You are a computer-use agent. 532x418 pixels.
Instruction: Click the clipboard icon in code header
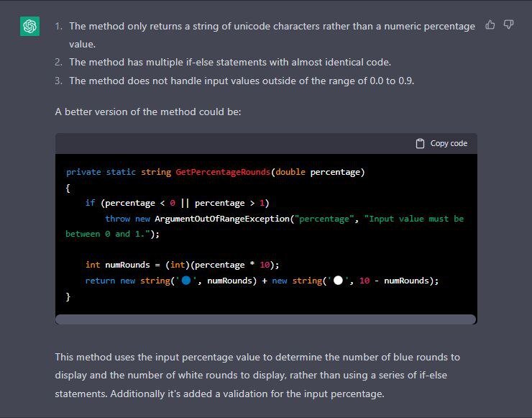tap(420, 144)
